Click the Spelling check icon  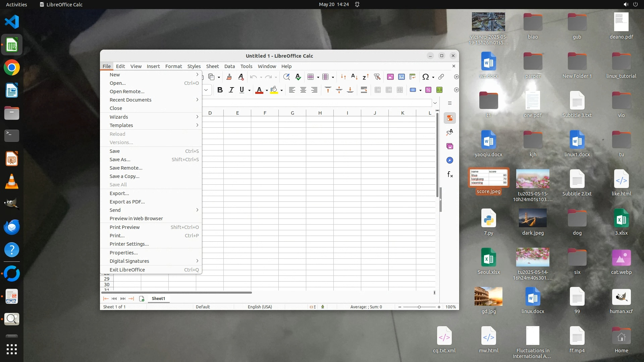pyautogui.click(x=298, y=77)
